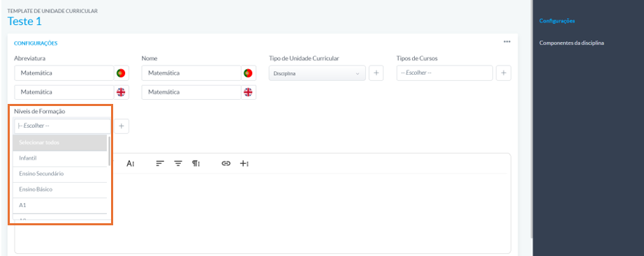Open the font size tool in editor
Screen dimensions: 644x256
131,164
